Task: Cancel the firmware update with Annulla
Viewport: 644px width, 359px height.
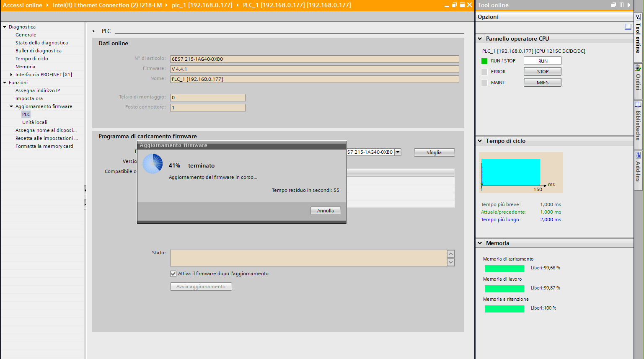Action: (326, 211)
